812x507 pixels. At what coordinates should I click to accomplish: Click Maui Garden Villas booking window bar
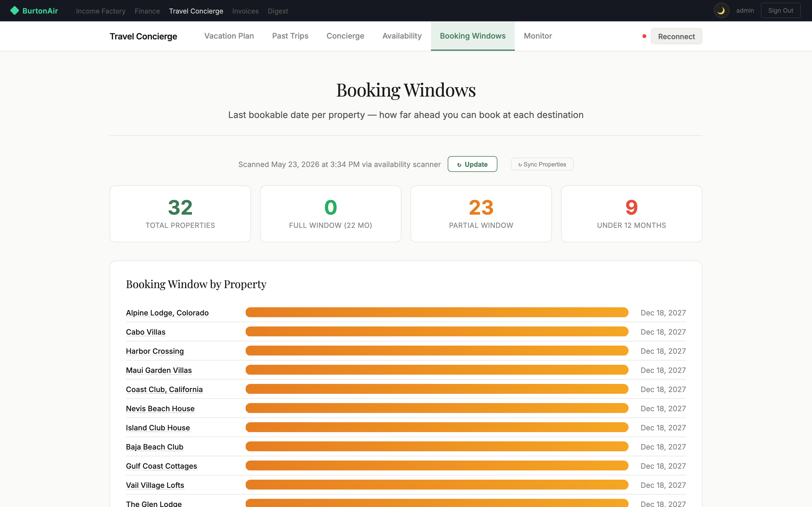pyautogui.click(x=437, y=370)
